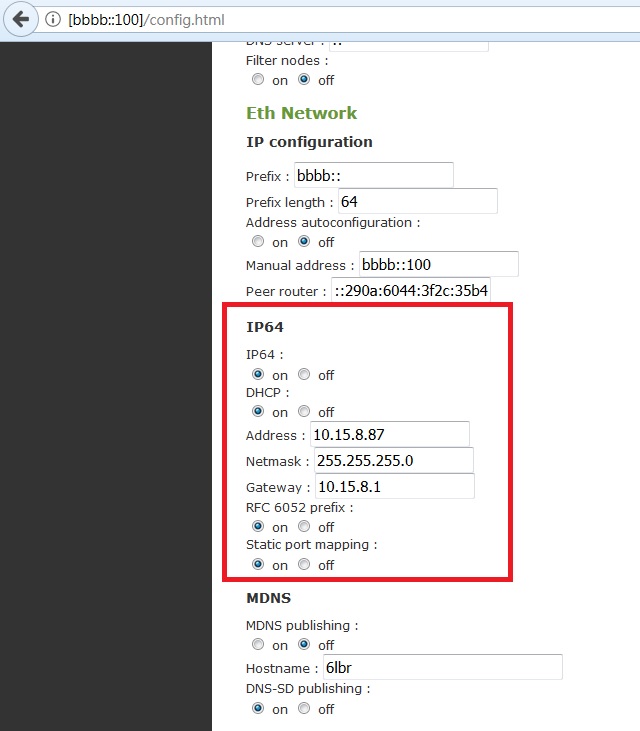The image size is (640, 731).
Task: Click the Address autoconfiguration label
Action: click(333, 222)
